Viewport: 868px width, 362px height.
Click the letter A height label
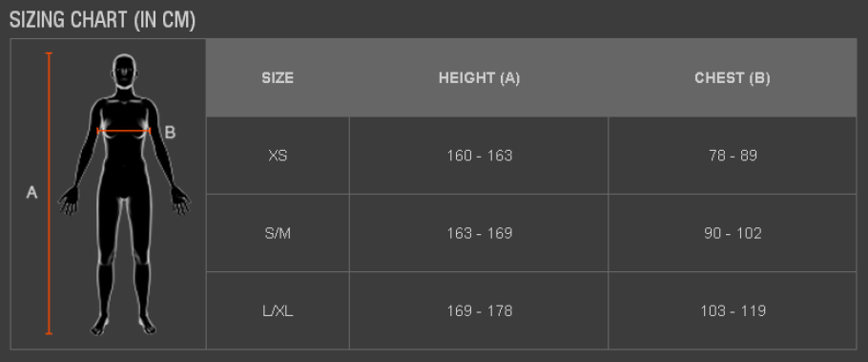tap(32, 193)
